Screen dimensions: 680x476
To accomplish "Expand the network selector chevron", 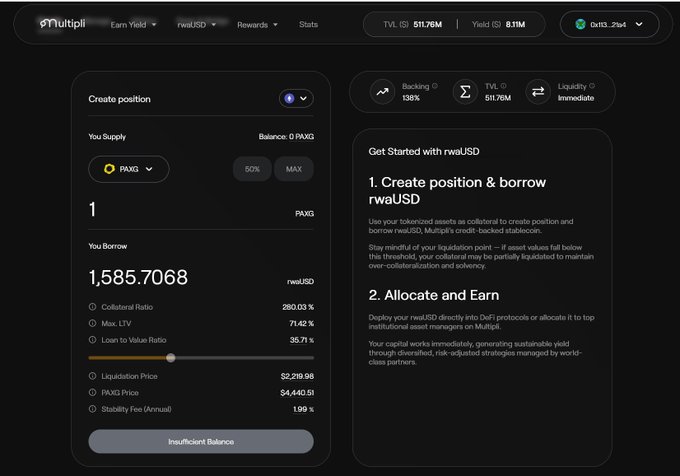I will 304,98.
